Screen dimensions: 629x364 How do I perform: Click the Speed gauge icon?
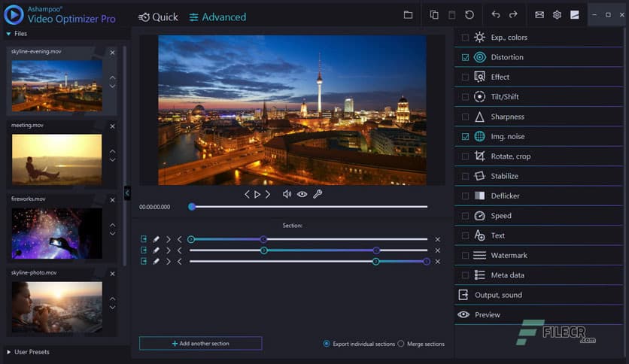click(479, 216)
